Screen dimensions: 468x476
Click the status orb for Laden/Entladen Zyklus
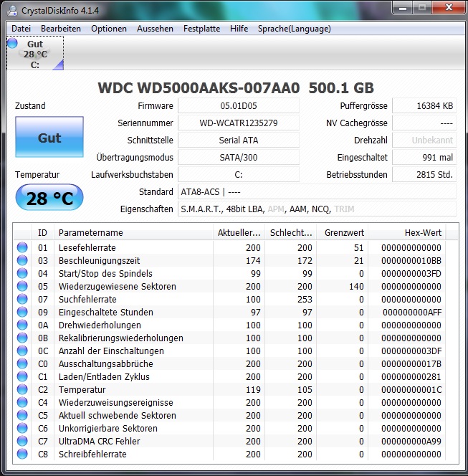coord(22,376)
